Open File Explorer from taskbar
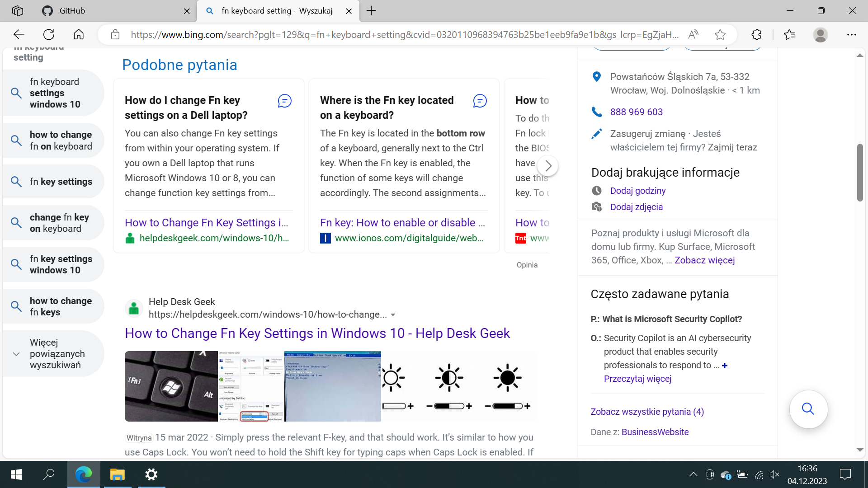This screenshot has width=868, height=488. pos(118,474)
